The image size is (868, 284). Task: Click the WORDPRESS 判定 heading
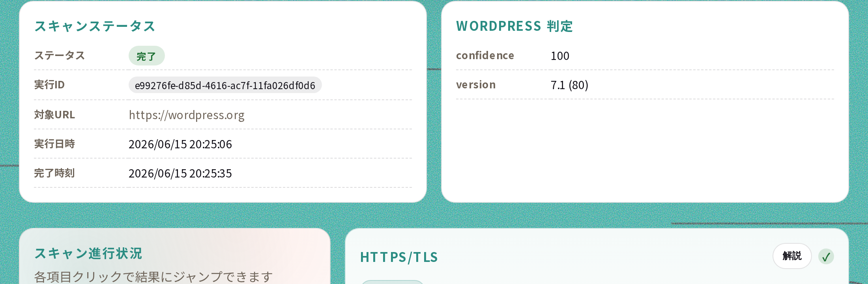click(514, 26)
